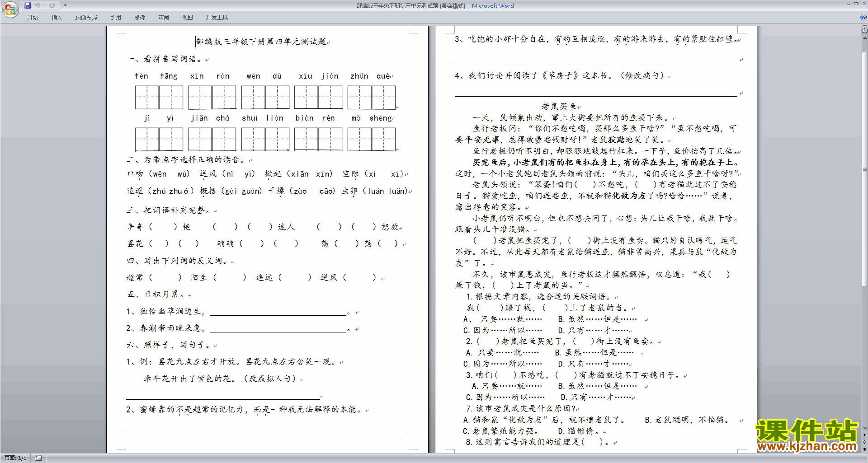This screenshot has width=868, height=463.
Task: Click the Redo icon in Quick Access Toolbar
Action: (x=52, y=5)
